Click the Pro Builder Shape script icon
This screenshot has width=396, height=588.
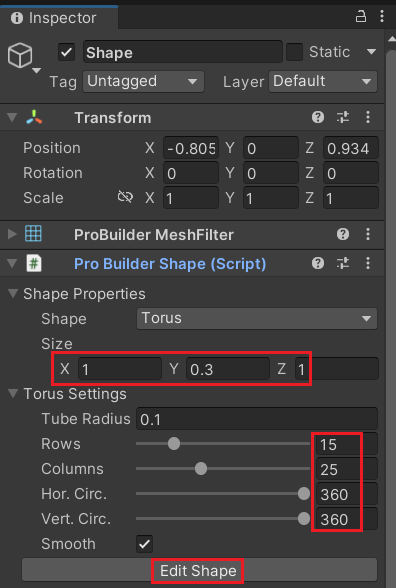tap(34, 263)
